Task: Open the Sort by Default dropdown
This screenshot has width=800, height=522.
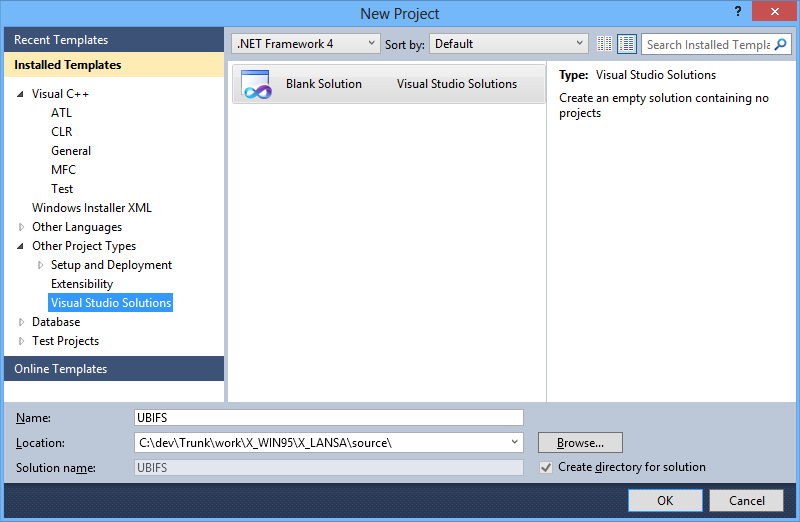Action: pos(509,44)
